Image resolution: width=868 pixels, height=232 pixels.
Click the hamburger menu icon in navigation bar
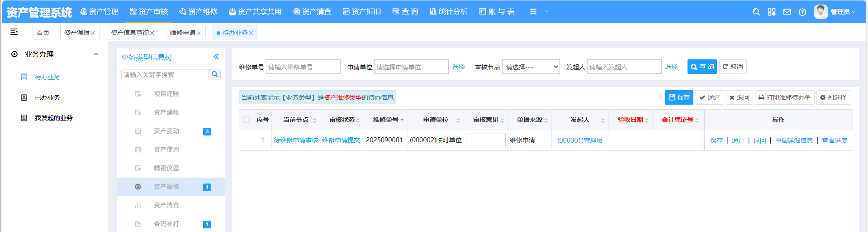533,12
